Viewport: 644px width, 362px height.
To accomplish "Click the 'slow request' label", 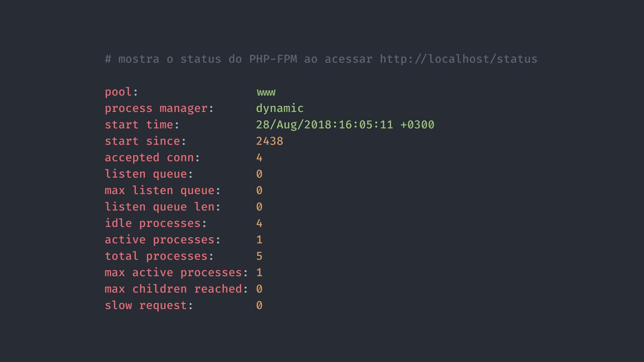I will [x=146, y=305].
